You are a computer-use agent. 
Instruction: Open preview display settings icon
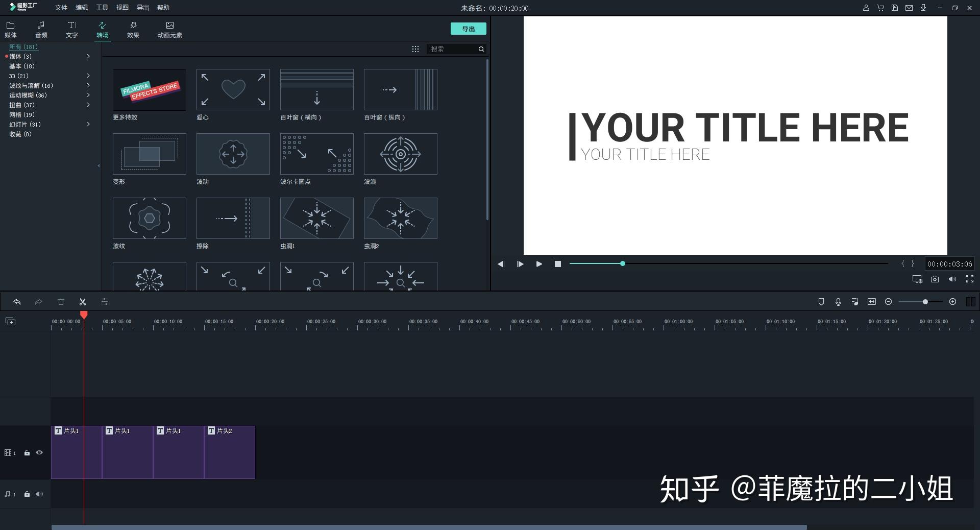(917, 279)
